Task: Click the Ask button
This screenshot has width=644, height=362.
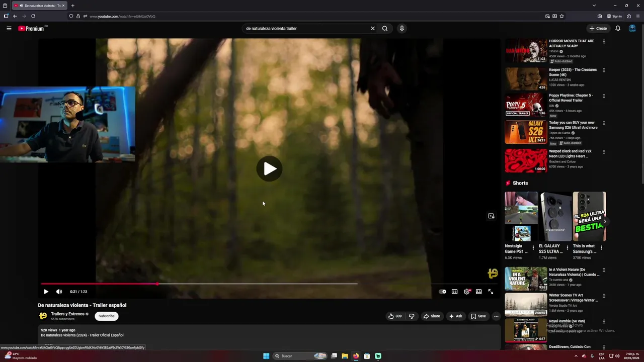Action: (455, 316)
